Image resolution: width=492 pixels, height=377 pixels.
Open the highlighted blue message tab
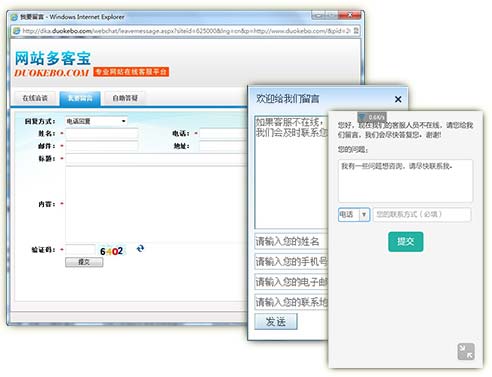point(80,98)
